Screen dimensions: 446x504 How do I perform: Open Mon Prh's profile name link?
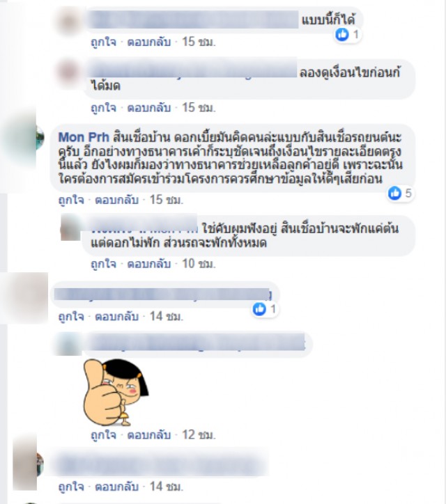pyautogui.click(x=84, y=137)
